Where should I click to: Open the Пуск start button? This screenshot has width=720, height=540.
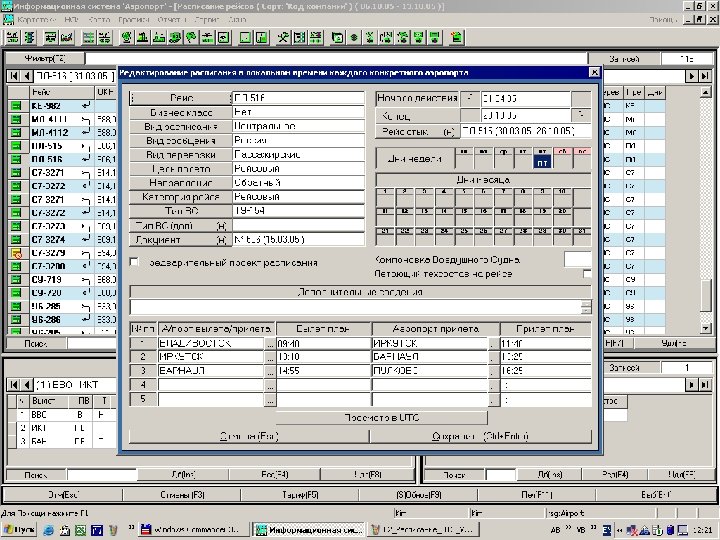19,530
